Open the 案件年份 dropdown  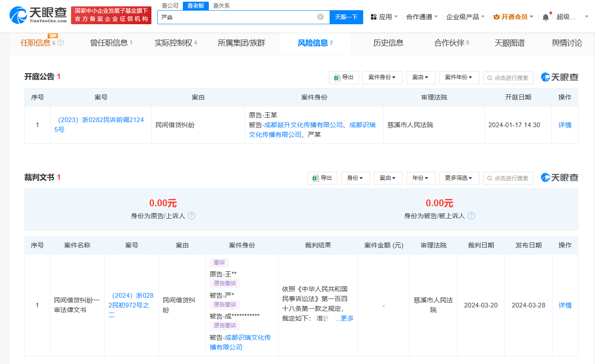pyautogui.click(x=458, y=77)
